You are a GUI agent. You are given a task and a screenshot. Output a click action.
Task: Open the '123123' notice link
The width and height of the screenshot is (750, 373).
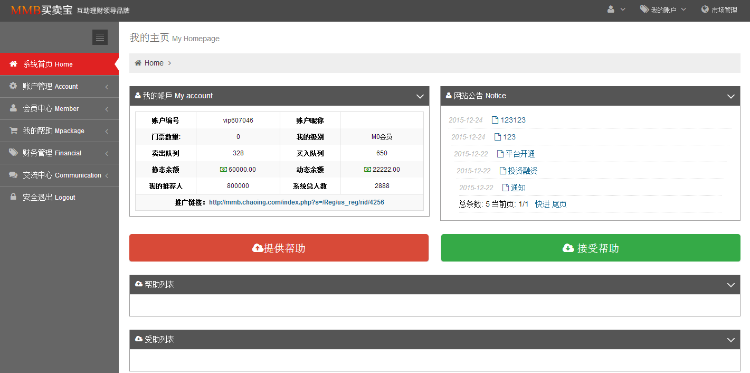tap(513, 120)
